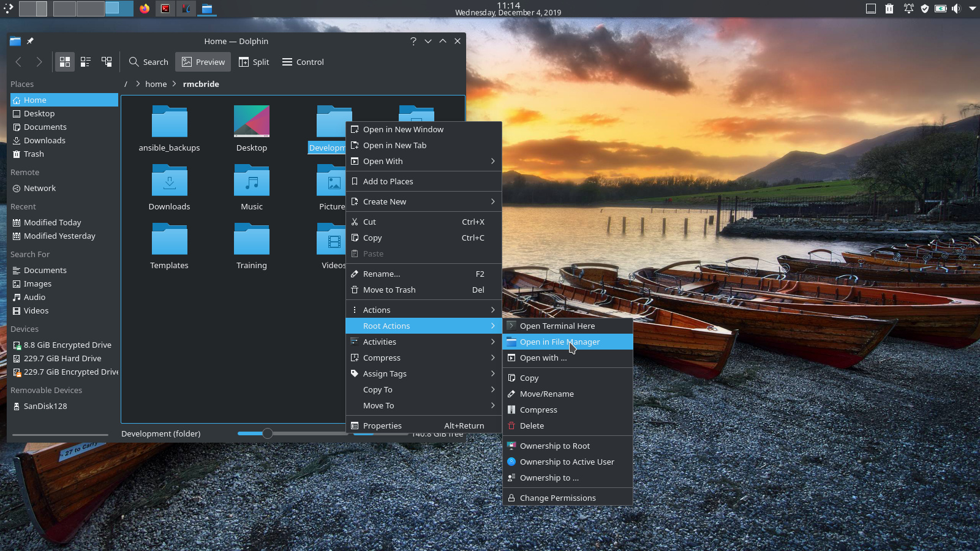This screenshot has width=980, height=551.
Task: Open Firefox from the top panel
Action: [x=145, y=9]
